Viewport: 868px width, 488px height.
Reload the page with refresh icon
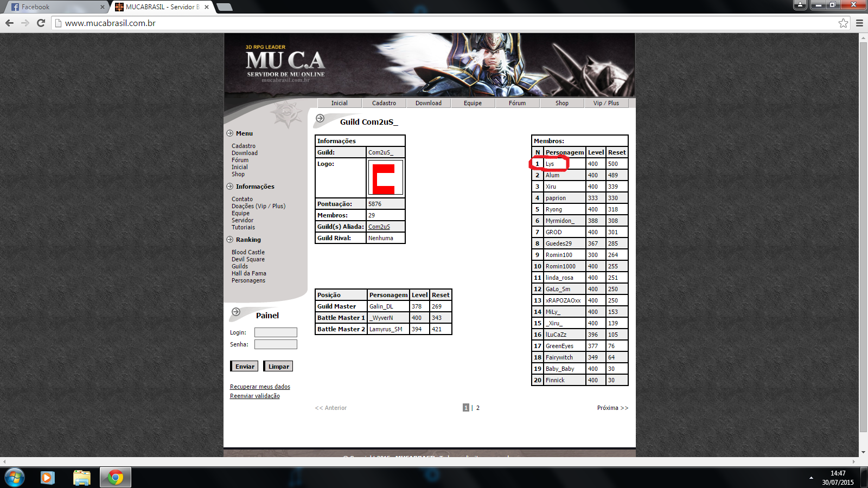41,23
